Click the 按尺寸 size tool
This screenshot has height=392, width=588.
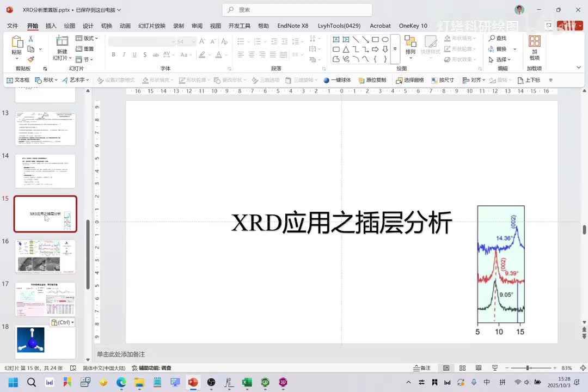click(443, 80)
